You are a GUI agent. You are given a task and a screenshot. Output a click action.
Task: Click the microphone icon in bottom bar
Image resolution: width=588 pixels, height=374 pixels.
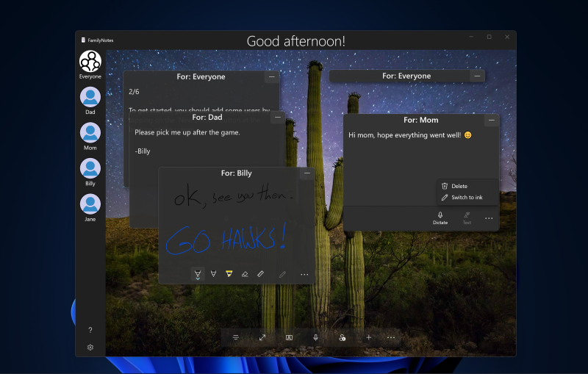pyautogui.click(x=316, y=337)
